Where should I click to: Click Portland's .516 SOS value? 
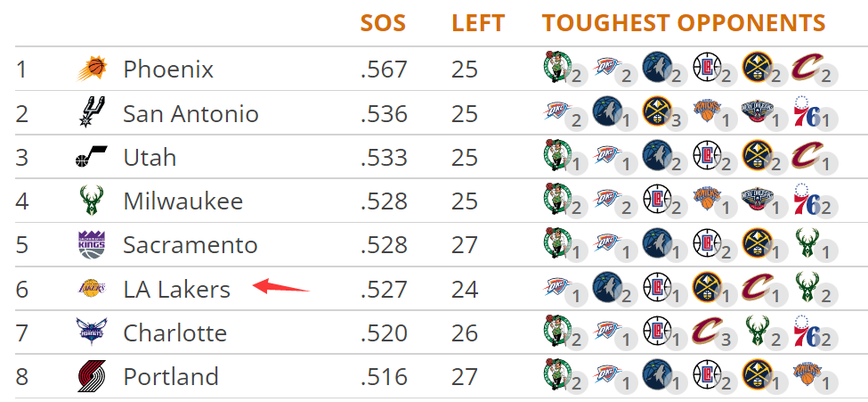coord(384,376)
